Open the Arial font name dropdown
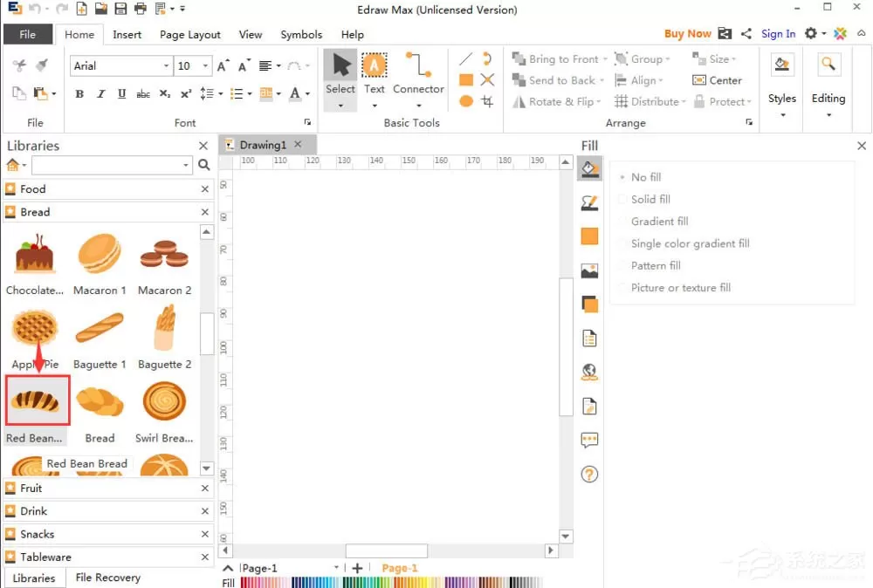 [x=120, y=65]
